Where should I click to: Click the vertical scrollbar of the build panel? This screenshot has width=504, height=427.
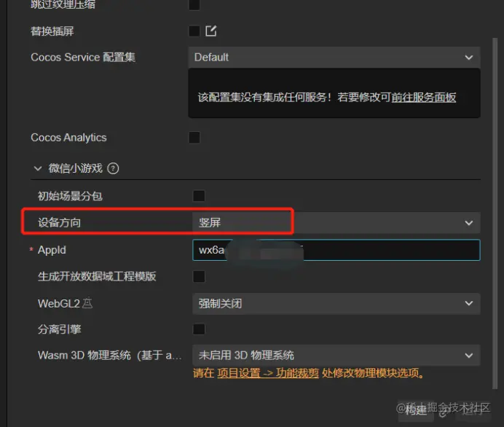(495, 212)
